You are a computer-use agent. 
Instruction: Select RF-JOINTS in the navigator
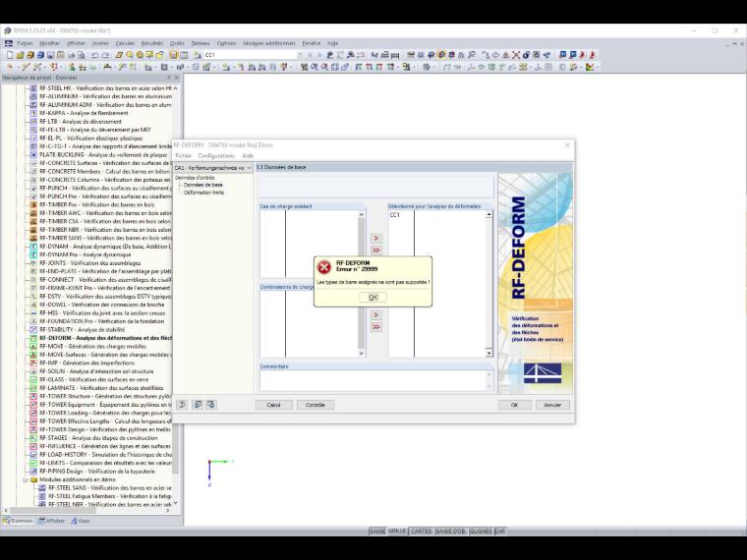coord(89,263)
